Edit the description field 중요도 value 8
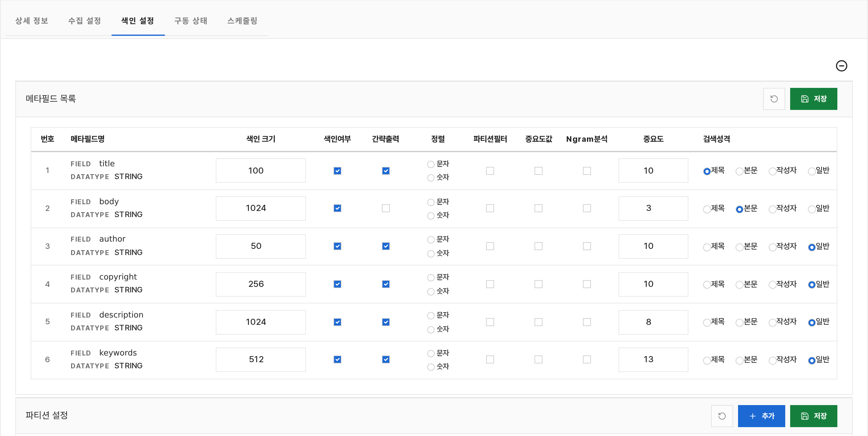Viewport: 868px width, 436px height. pos(653,322)
